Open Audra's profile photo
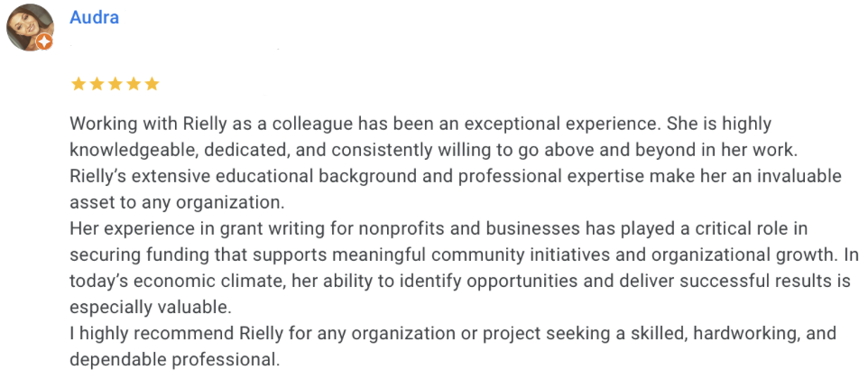The image size is (868, 379). (x=30, y=27)
